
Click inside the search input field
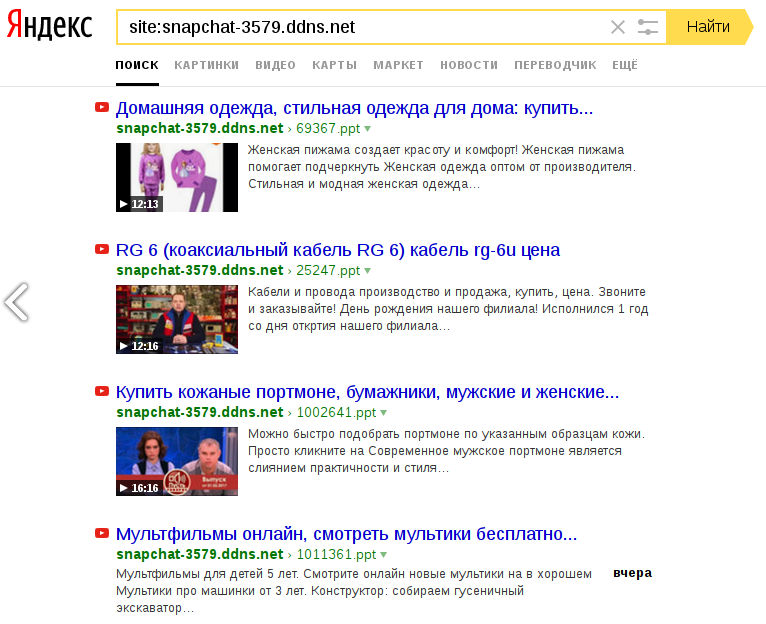pyautogui.click(x=362, y=27)
